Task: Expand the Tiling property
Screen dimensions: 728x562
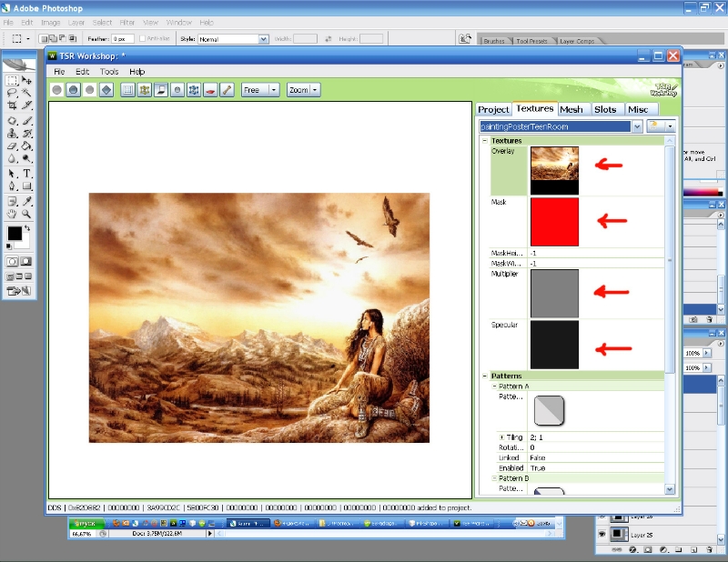Action: 501,437
